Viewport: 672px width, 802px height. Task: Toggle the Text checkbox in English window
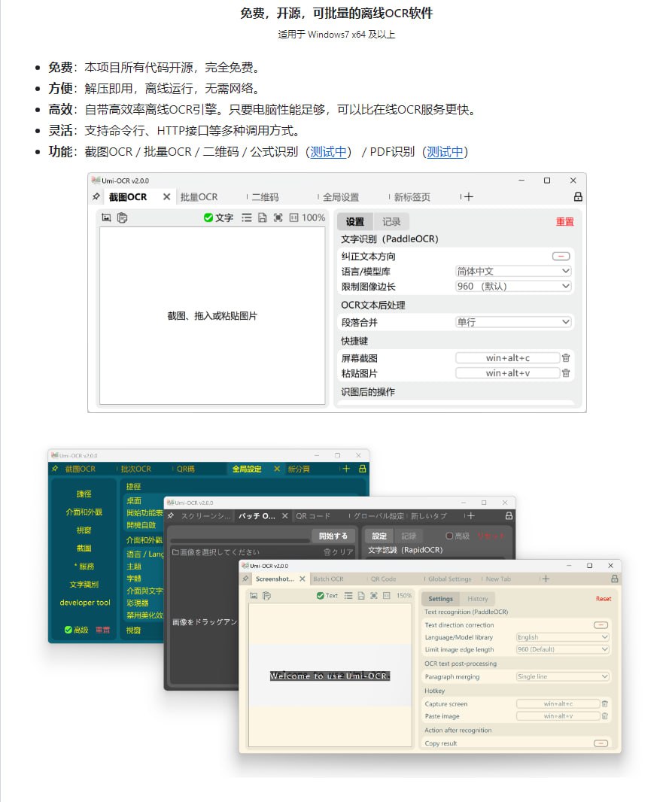point(320,595)
